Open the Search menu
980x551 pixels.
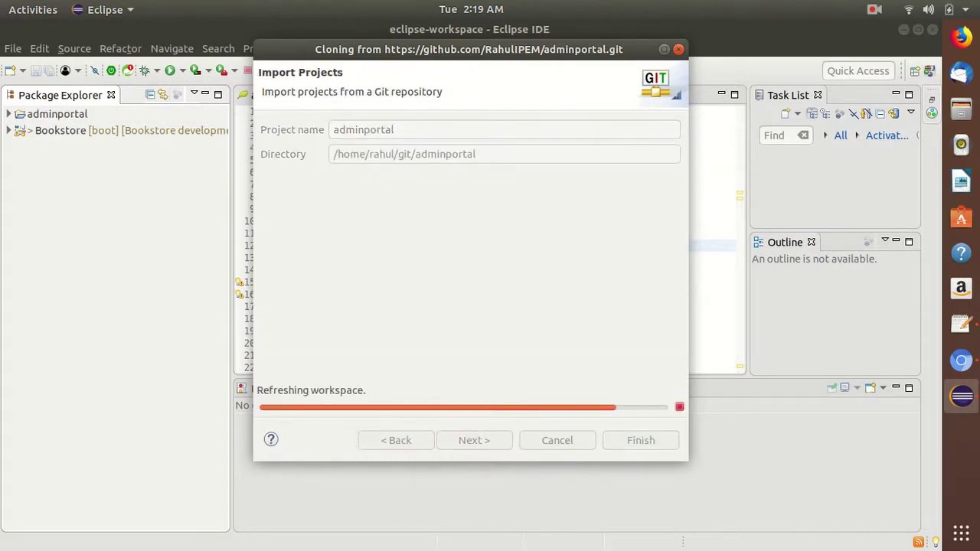pos(218,48)
